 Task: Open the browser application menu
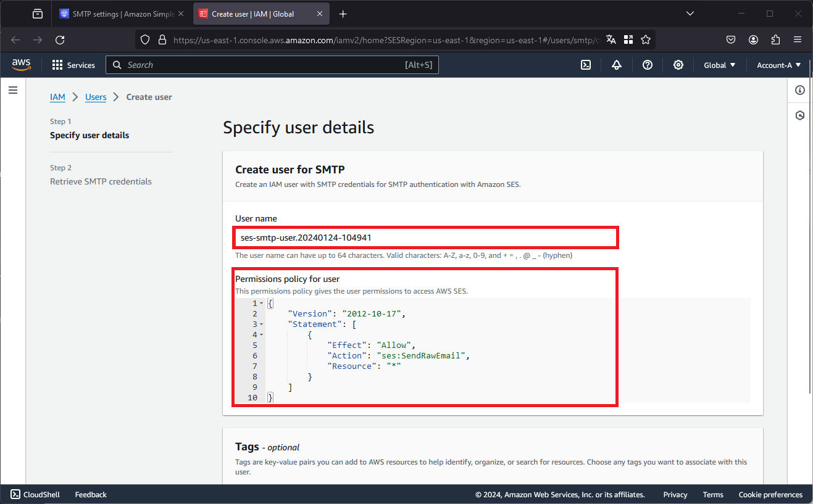click(x=798, y=39)
